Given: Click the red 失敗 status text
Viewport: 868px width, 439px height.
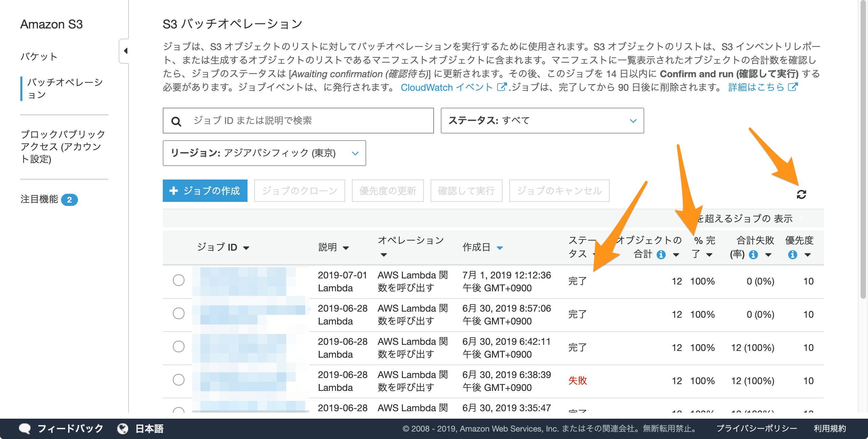Looking at the screenshot, I should (577, 380).
